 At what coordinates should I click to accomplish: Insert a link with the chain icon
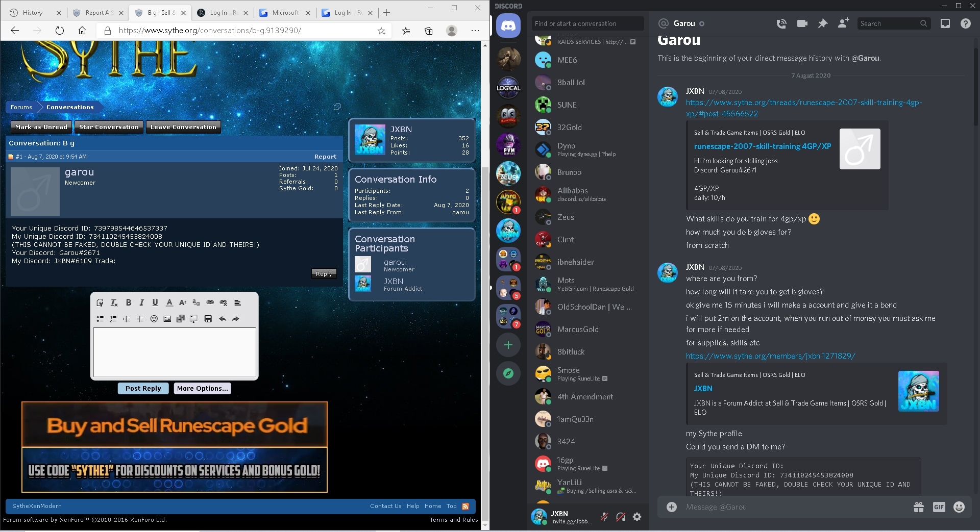click(210, 302)
